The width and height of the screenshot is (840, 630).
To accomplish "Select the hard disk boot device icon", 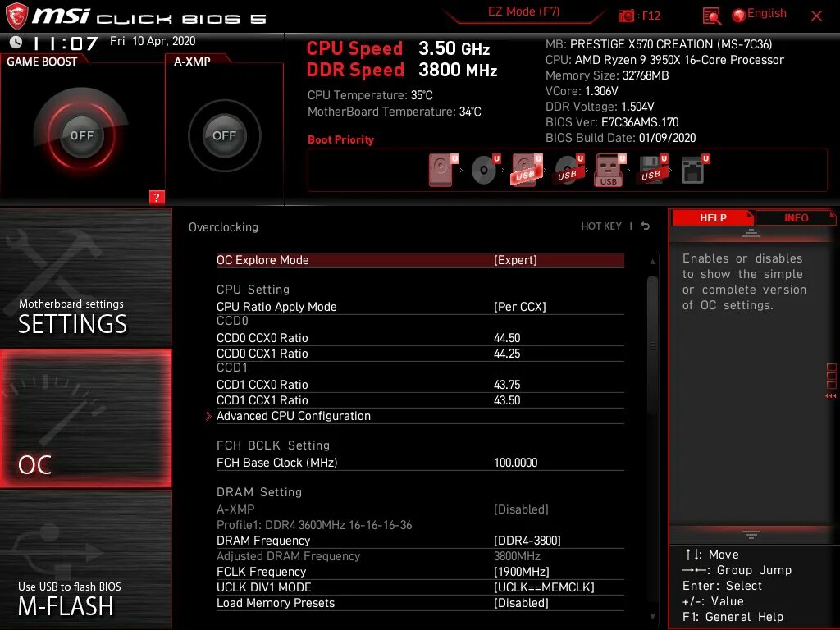I will tap(444, 171).
